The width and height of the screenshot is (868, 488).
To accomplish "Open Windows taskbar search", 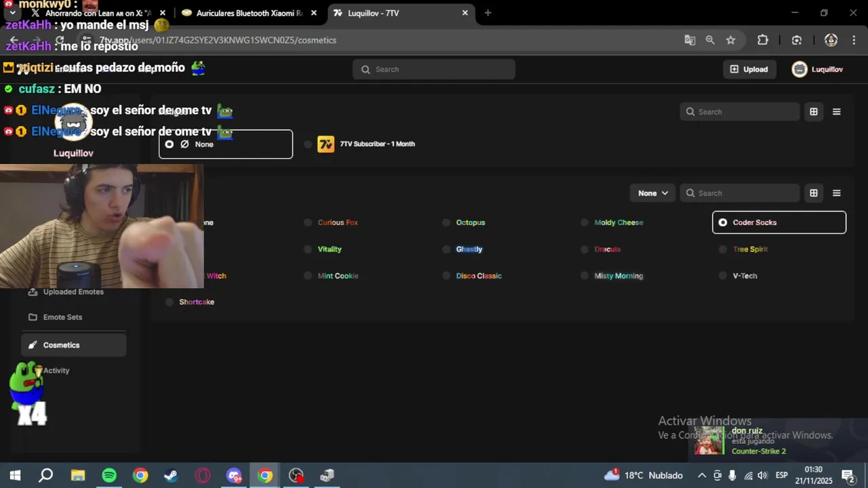I will [x=45, y=476].
